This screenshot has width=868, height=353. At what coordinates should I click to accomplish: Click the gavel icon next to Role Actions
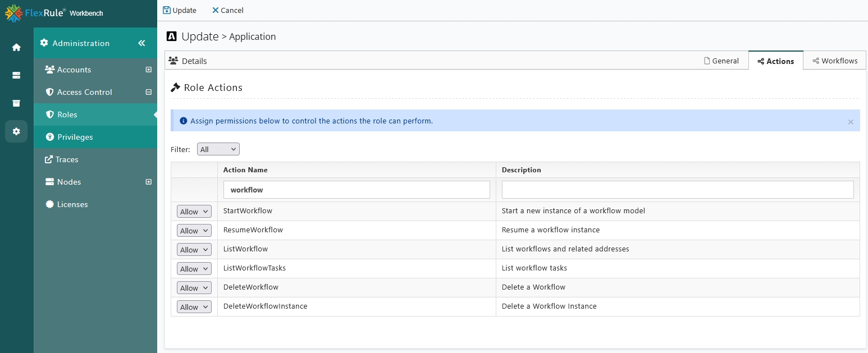tap(176, 88)
